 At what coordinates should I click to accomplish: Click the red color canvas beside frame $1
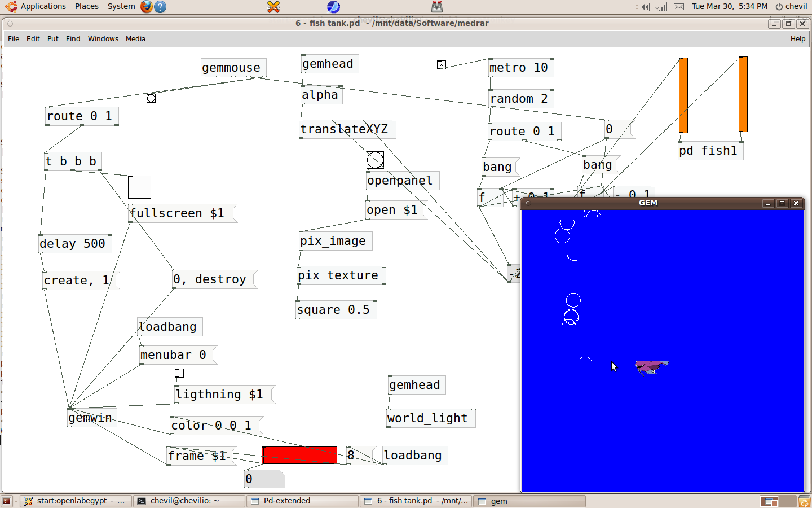coord(300,455)
